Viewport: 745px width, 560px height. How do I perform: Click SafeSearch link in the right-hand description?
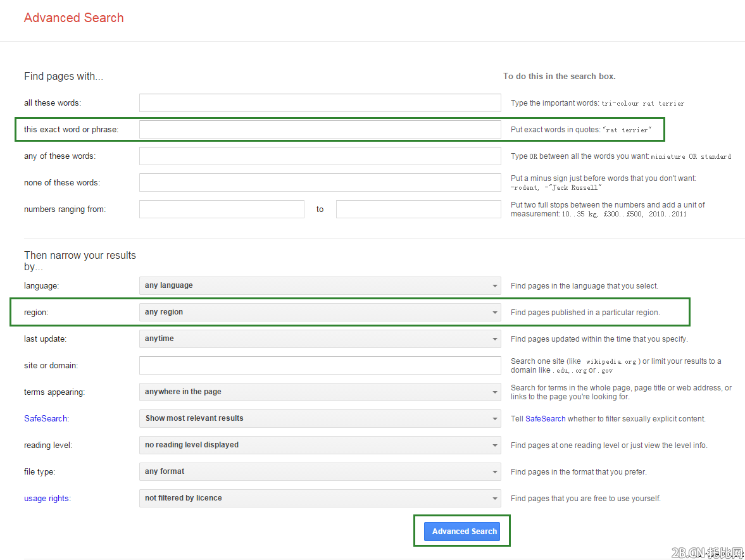coord(545,419)
